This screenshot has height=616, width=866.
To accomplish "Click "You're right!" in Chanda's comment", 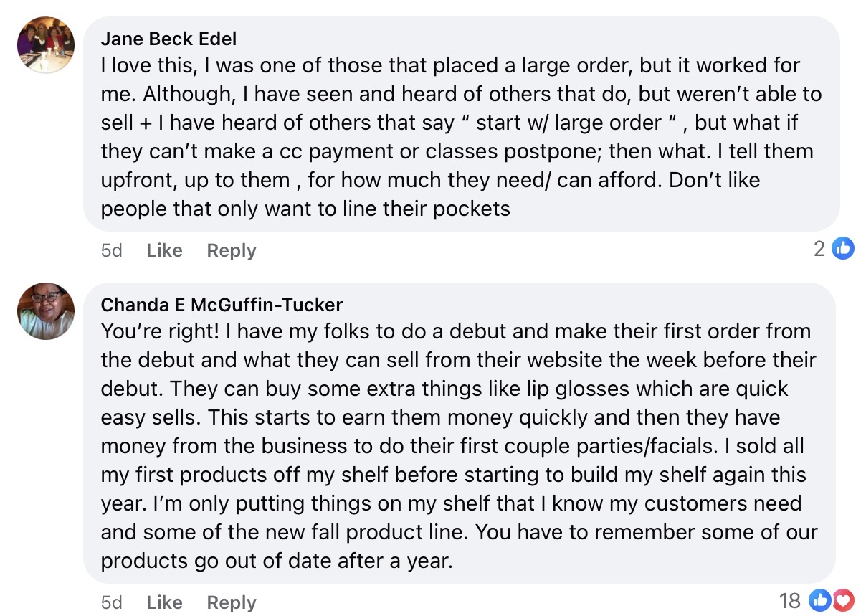I will (x=163, y=331).
